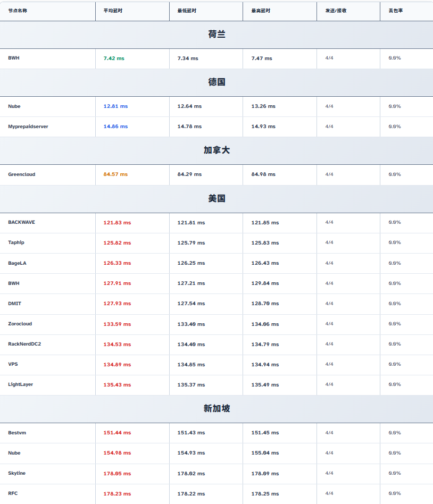This screenshot has height=504, width=433.
Task: Click the Greencloud node name
Action: pyautogui.click(x=22, y=174)
